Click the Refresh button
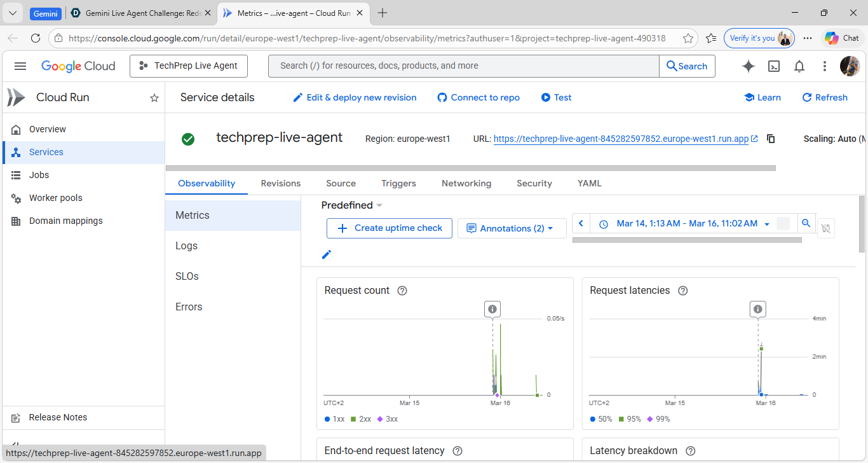The height and width of the screenshot is (463, 868). tap(825, 98)
